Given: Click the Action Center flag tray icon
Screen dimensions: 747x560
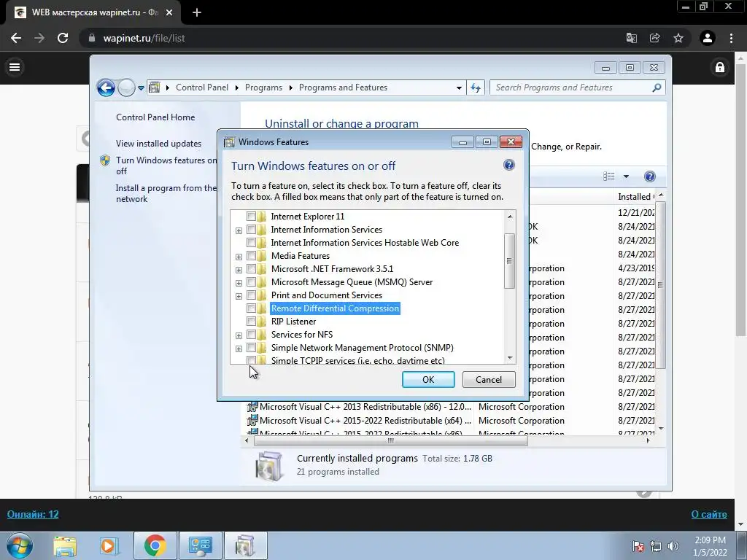Looking at the screenshot, I should click(638, 546).
